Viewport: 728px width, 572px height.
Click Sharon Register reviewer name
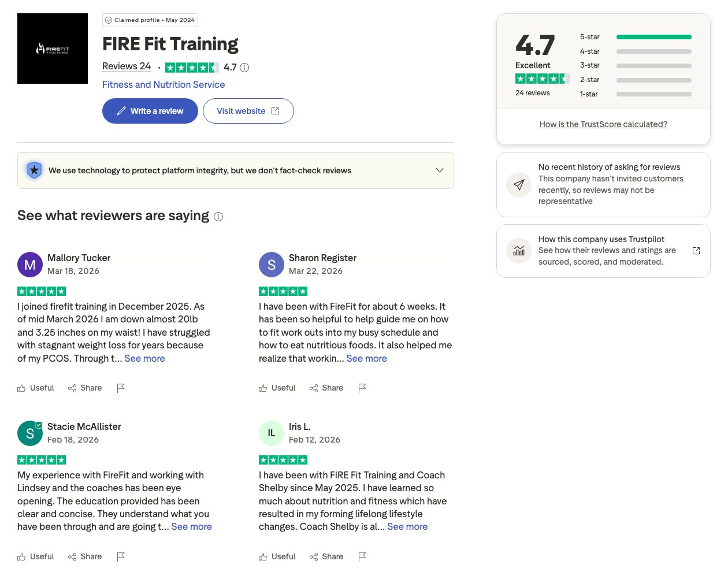point(322,258)
